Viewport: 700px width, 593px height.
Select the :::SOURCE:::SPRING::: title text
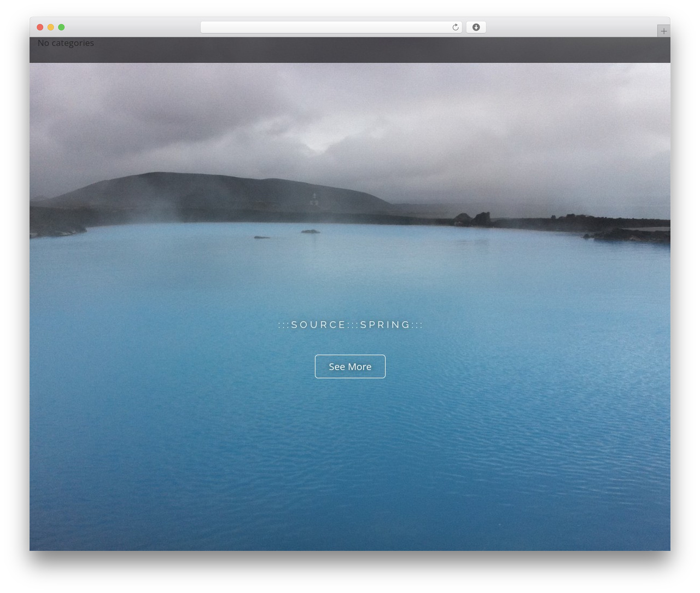(350, 325)
